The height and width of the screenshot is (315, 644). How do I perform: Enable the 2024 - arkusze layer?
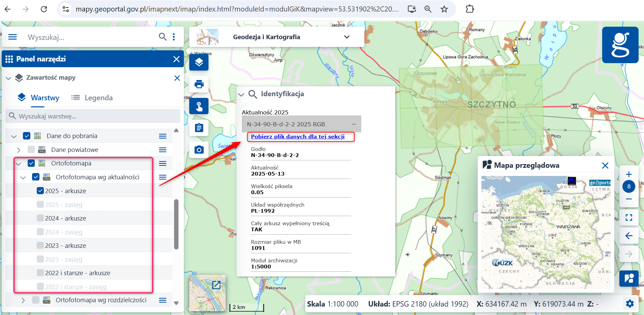click(40, 218)
